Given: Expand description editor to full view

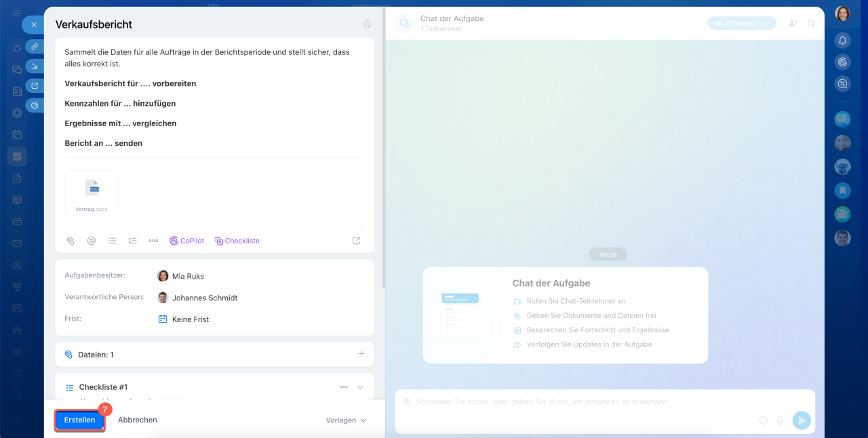Looking at the screenshot, I should (357, 241).
